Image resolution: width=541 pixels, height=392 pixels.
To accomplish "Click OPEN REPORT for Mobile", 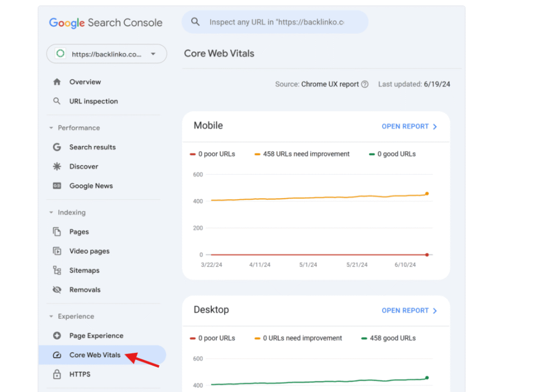I will click(x=409, y=126).
